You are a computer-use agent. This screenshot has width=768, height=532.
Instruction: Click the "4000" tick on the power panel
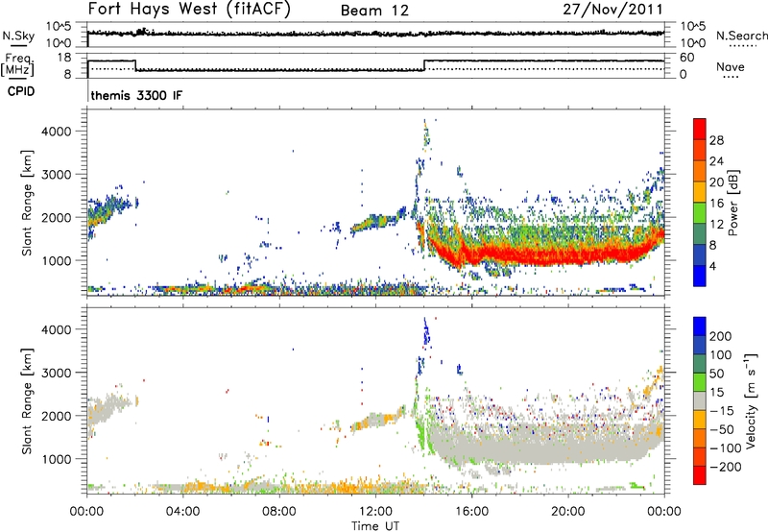pos(57,132)
